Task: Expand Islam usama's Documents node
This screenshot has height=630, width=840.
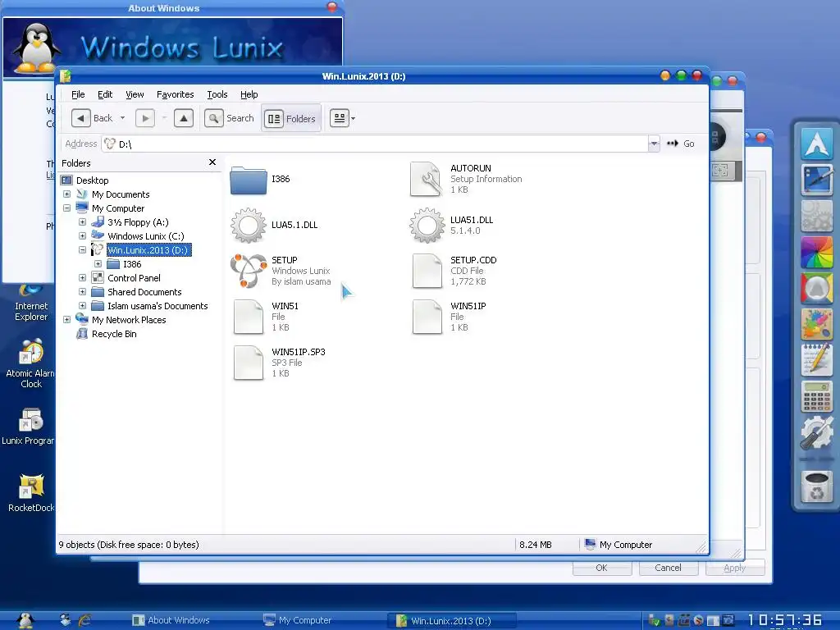Action: (83, 306)
